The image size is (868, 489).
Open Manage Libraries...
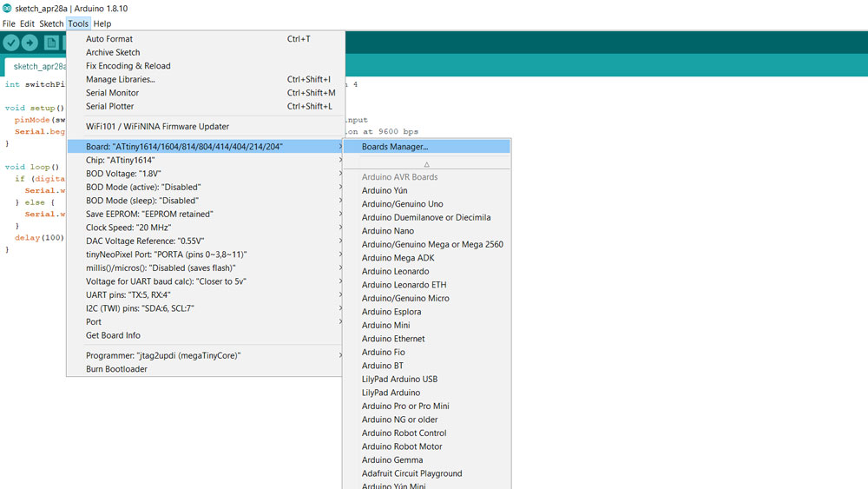[205, 79]
